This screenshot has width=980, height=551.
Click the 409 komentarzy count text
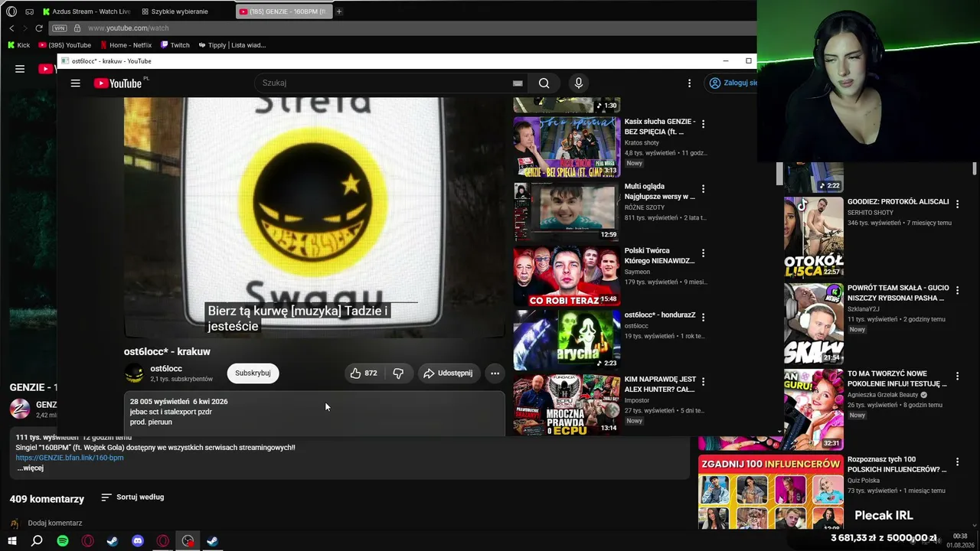(47, 499)
